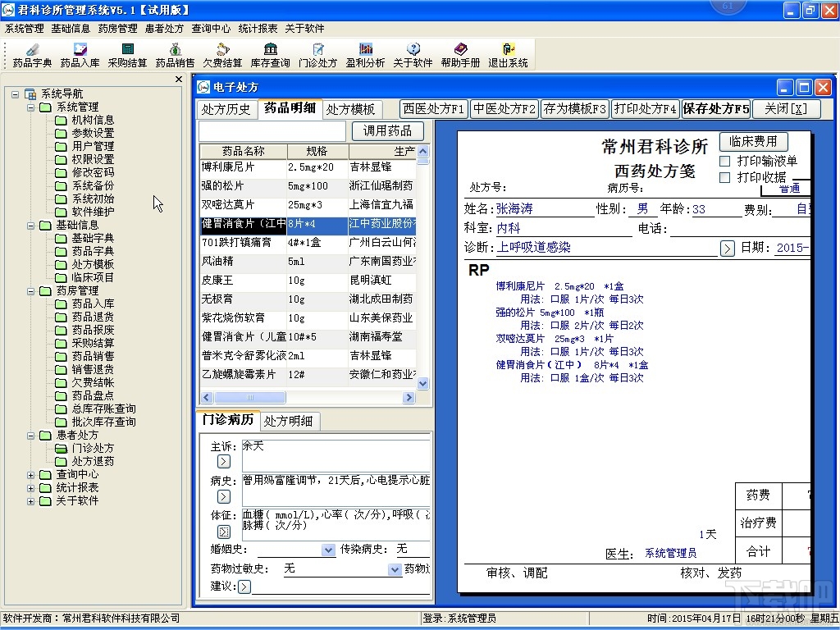Open 采购结算 from the toolbar
Viewport: 840px width, 630px height.
point(127,49)
